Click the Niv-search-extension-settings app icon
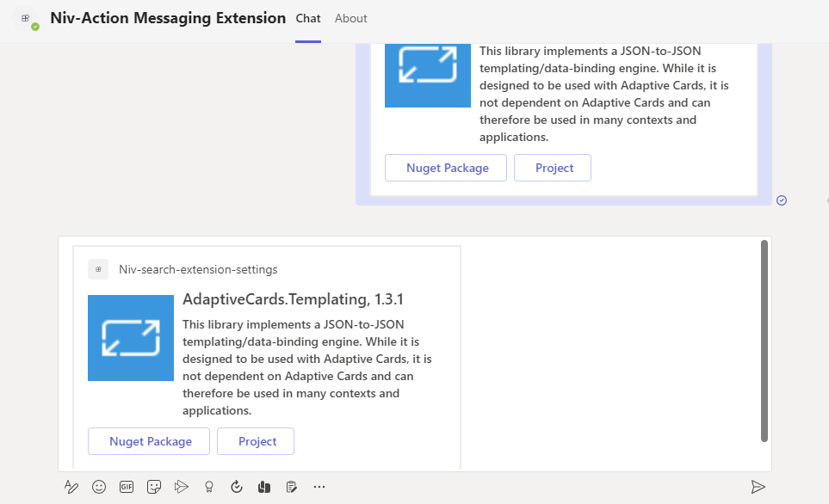Image resolution: width=829 pixels, height=504 pixels. [x=98, y=269]
